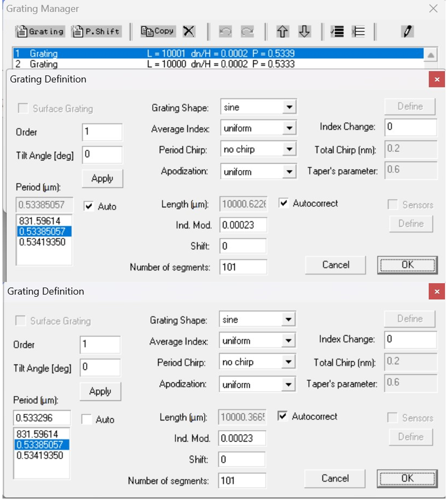
Task: Confirm the upper dialog with OK
Action: [x=406, y=265]
